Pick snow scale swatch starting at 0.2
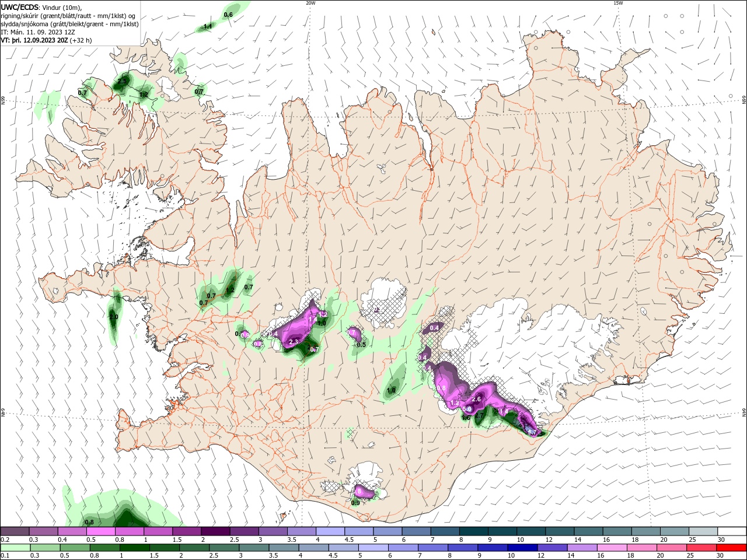The width and height of the screenshot is (747, 560). point(15,531)
